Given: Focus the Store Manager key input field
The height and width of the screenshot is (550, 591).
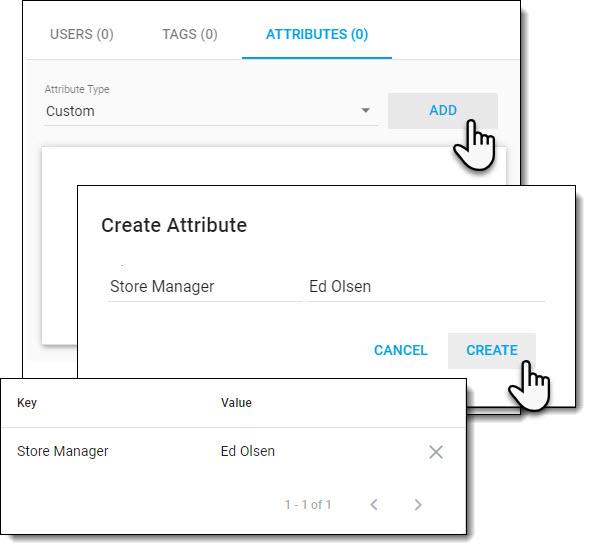Looking at the screenshot, I should tap(205, 286).
